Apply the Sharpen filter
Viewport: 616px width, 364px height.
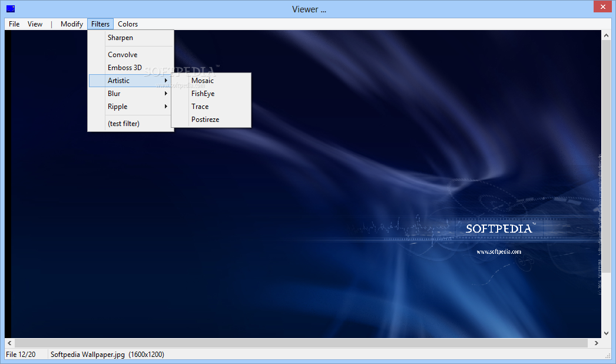point(131,38)
